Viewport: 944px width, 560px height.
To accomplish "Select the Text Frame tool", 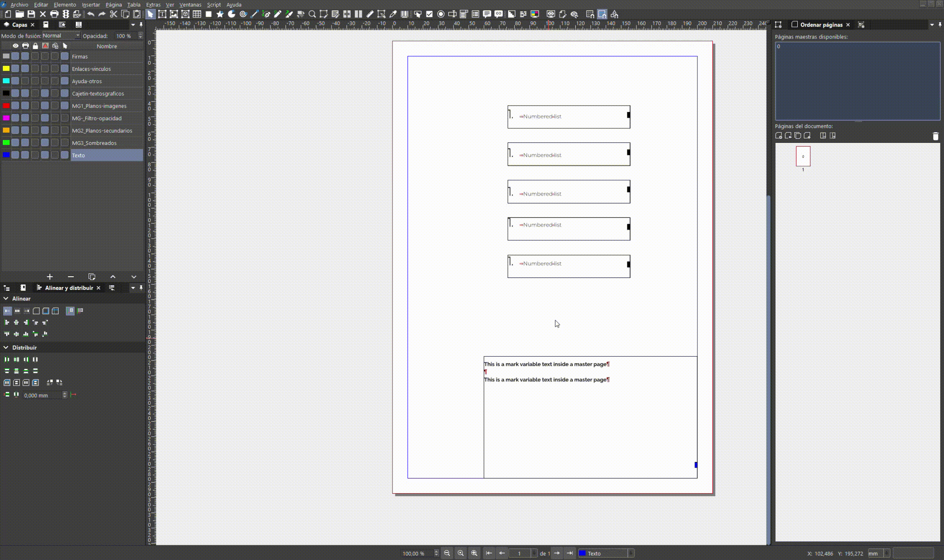I will [162, 14].
